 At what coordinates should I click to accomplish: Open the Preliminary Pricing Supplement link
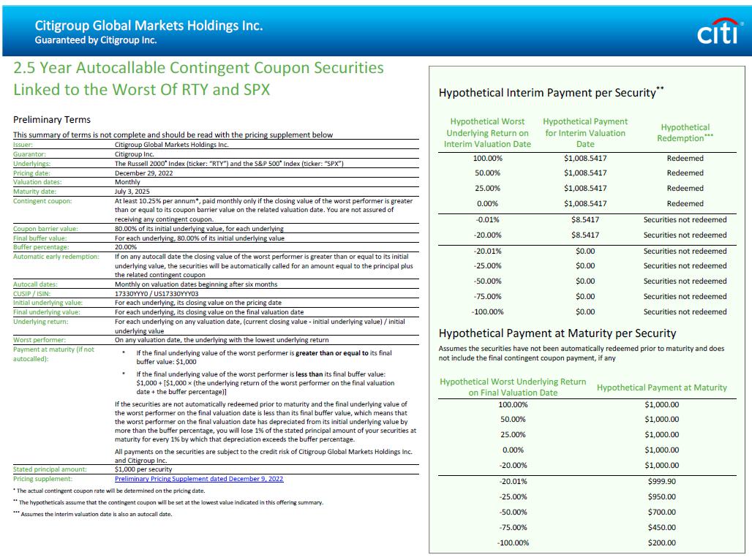click(198, 479)
